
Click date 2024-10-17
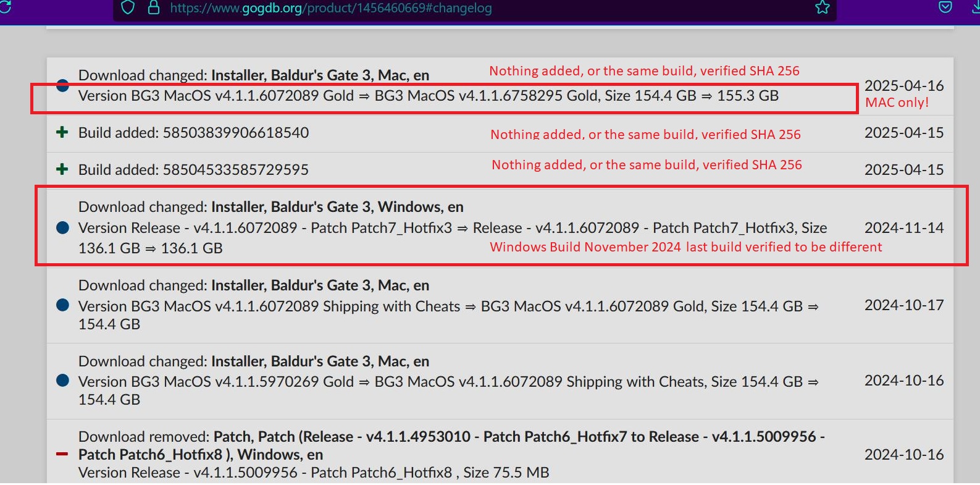coord(904,305)
